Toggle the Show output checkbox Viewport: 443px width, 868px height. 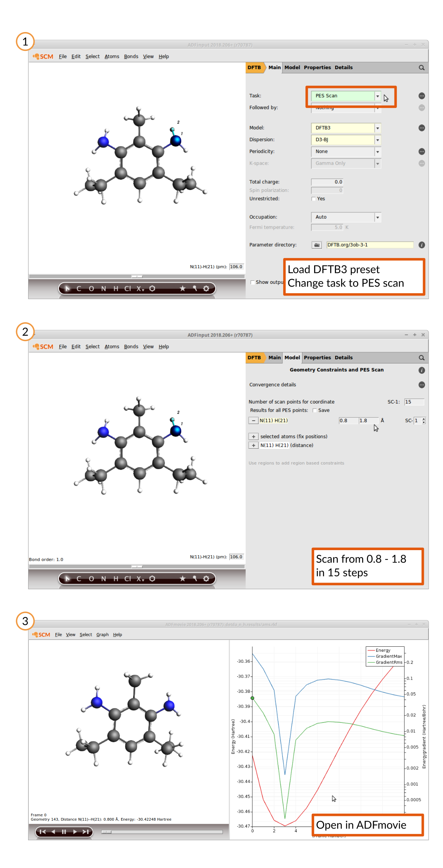[x=252, y=282]
